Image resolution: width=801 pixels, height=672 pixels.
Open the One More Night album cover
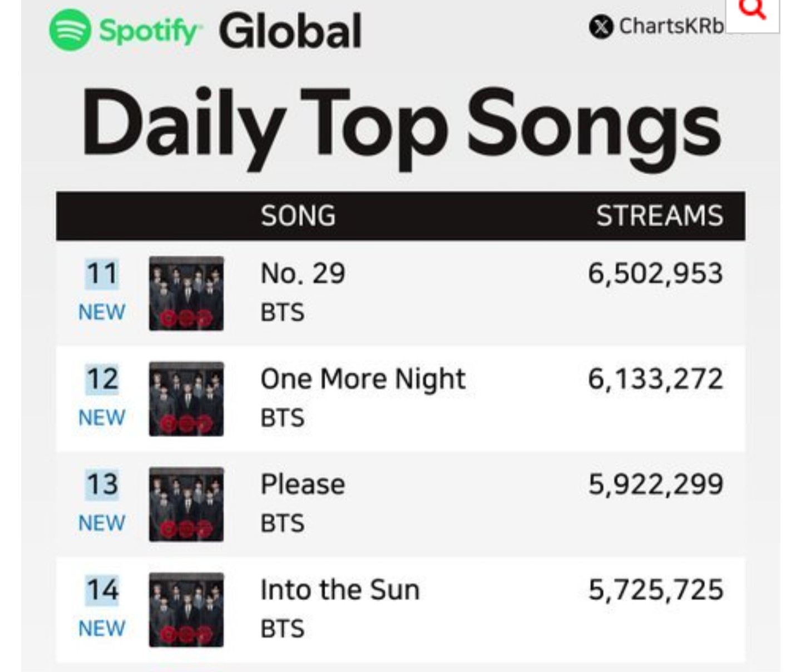coord(186,399)
